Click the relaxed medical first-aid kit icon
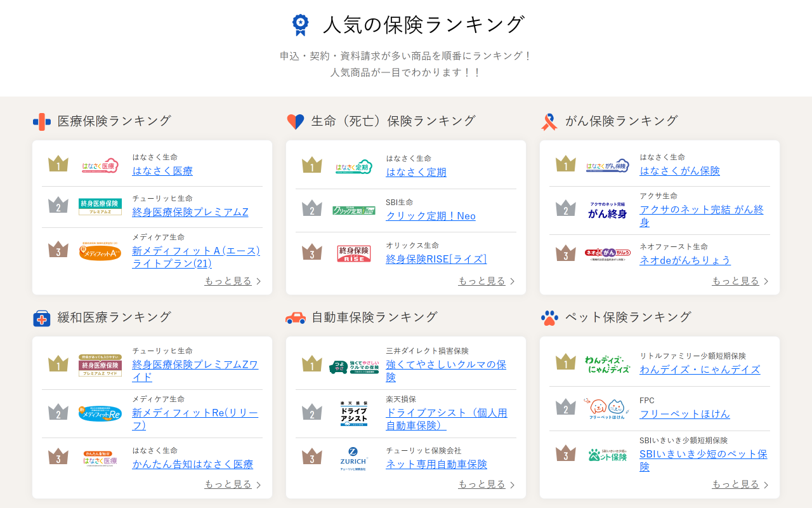Screen dimensions: 812x508 42,318
